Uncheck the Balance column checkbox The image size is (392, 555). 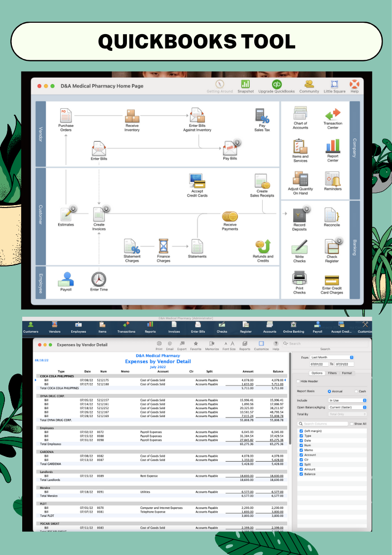[x=301, y=474]
